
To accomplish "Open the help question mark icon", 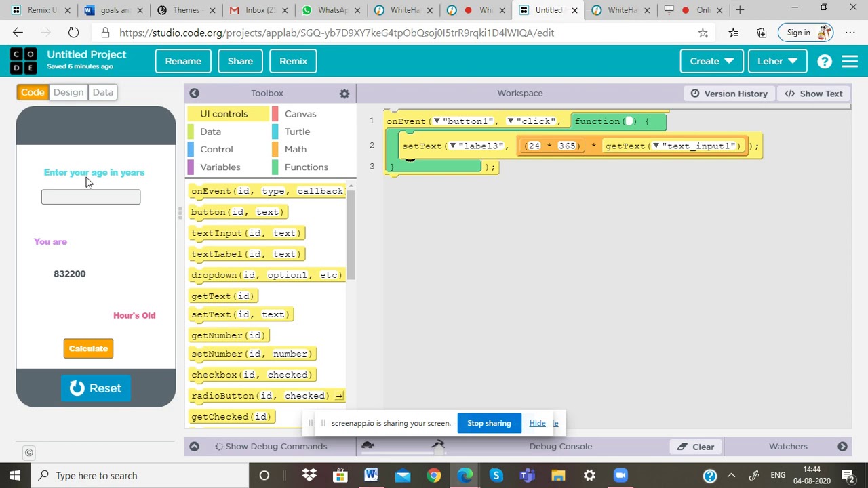I will pos(825,61).
